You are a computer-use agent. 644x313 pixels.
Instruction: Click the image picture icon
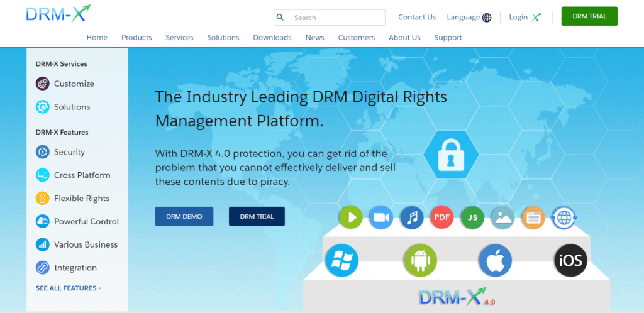[502, 217]
